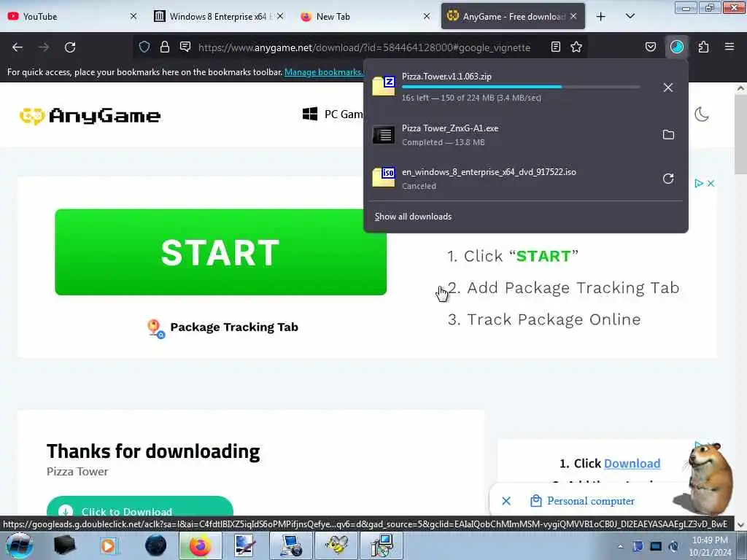747x560 pixels.
Task: Bookmark this page with the star icon
Action: (576, 47)
